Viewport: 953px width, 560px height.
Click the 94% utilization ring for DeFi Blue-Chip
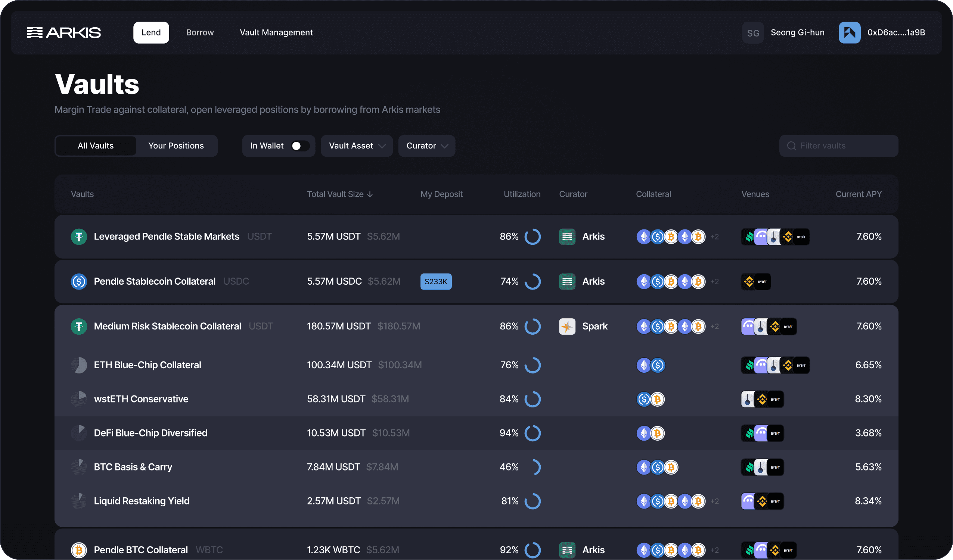coord(533,433)
